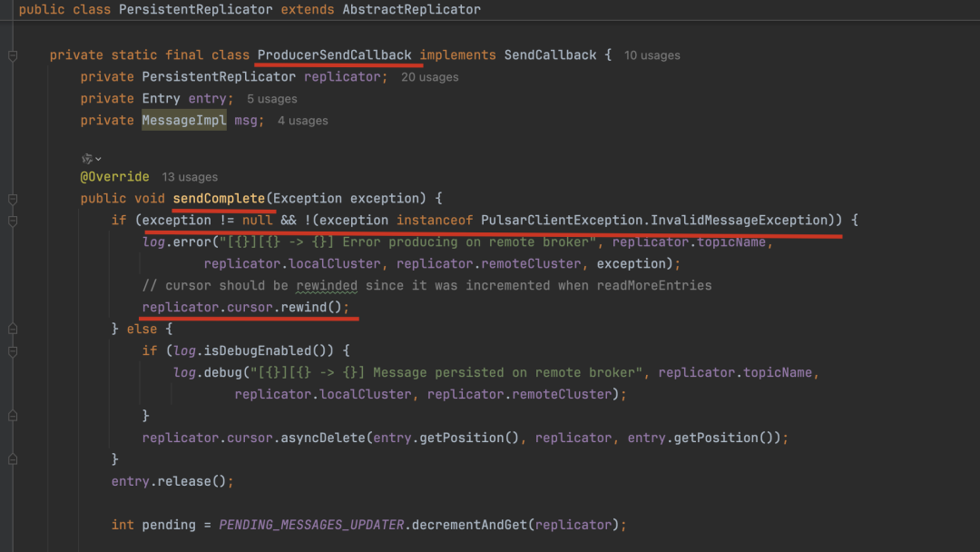
Task: Click the pending variable name
Action: [x=169, y=525]
